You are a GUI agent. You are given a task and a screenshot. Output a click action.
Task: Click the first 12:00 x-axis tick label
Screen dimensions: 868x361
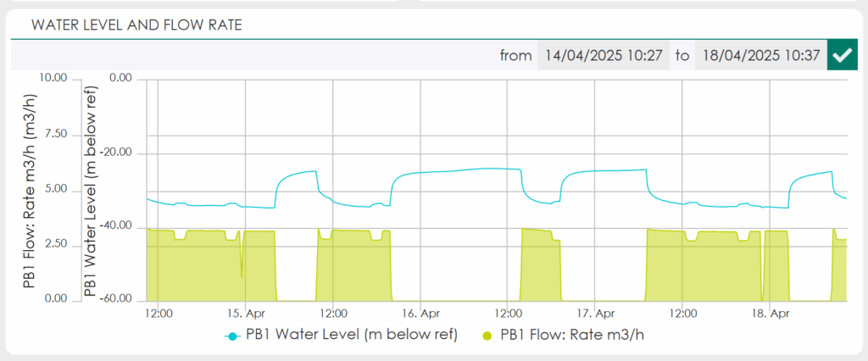(158, 314)
